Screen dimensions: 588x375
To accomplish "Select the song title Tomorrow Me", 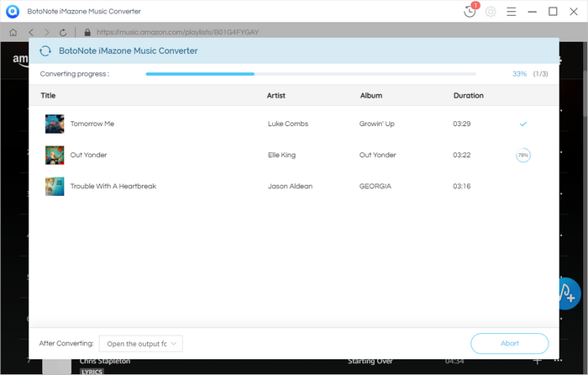I will [x=92, y=124].
